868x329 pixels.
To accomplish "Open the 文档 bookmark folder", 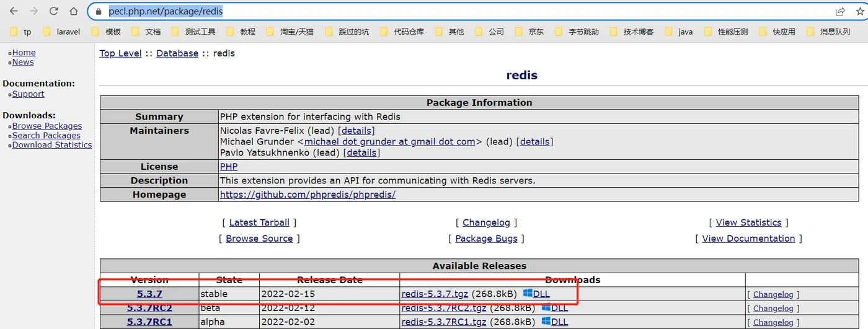I will pyautogui.click(x=146, y=32).
